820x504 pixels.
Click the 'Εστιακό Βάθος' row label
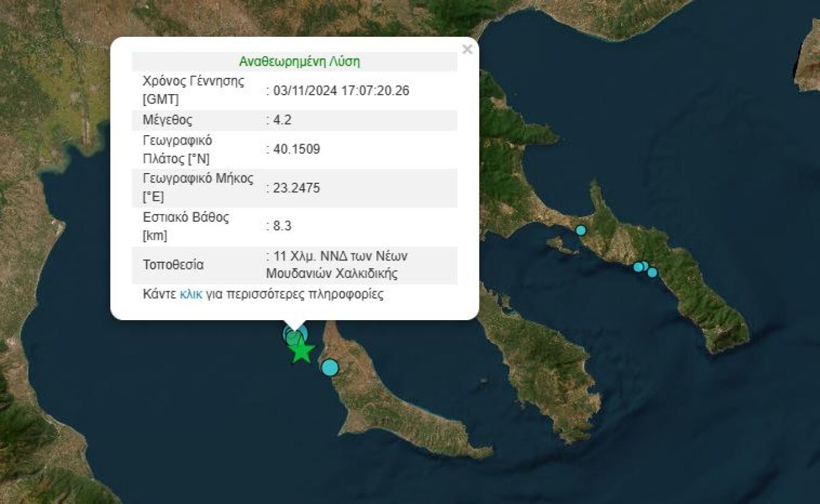pos(186,226)
